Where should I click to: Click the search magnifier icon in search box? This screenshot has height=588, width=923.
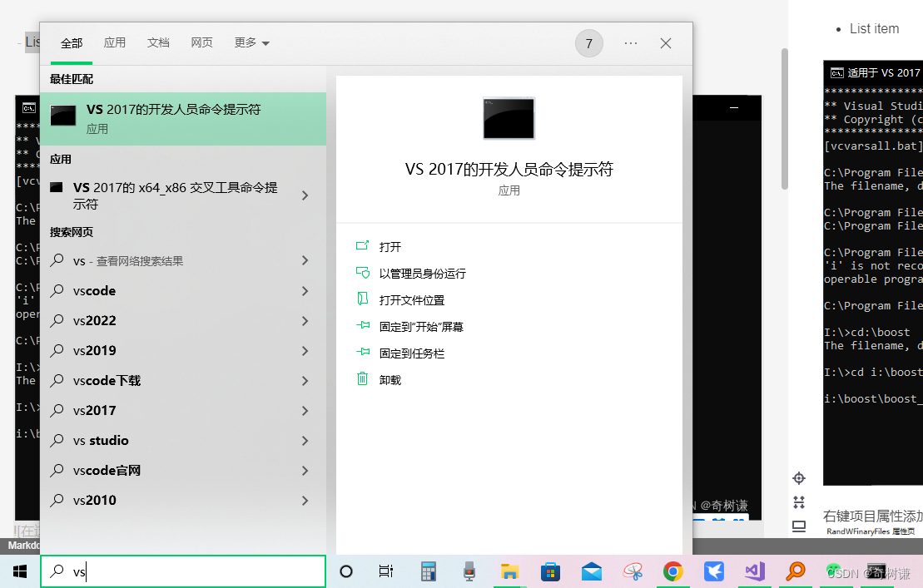click(x=57, y=571)
